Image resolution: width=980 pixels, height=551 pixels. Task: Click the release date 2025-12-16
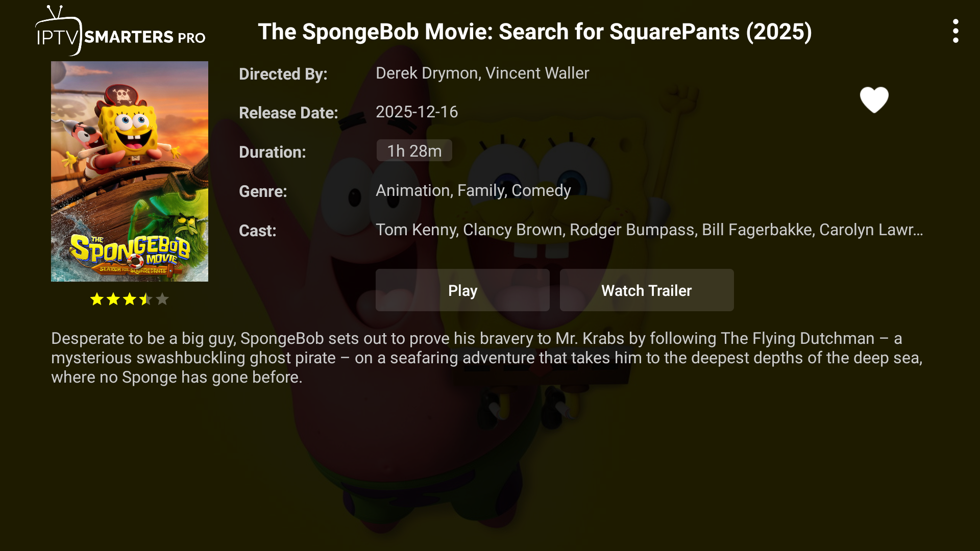(416, 112)
